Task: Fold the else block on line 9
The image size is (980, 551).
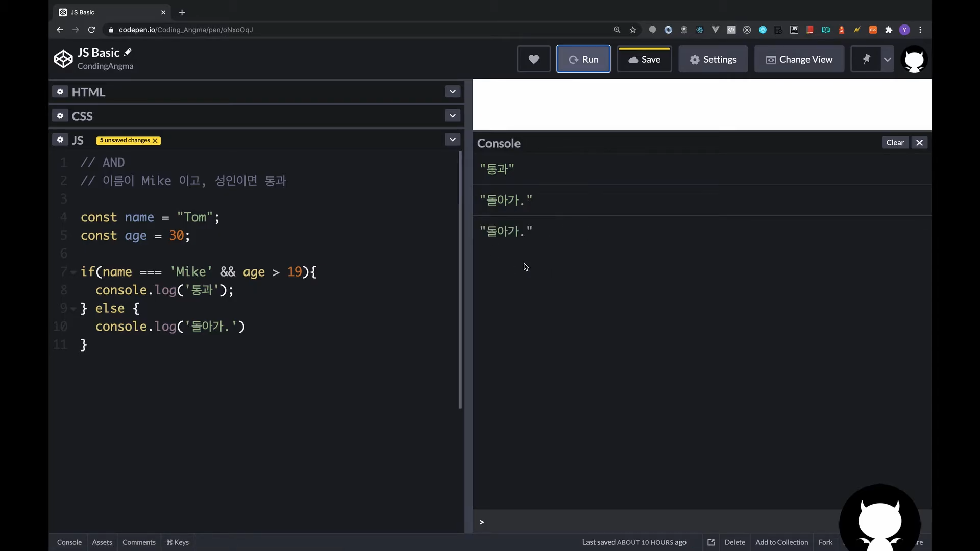Action: point(73,309)
